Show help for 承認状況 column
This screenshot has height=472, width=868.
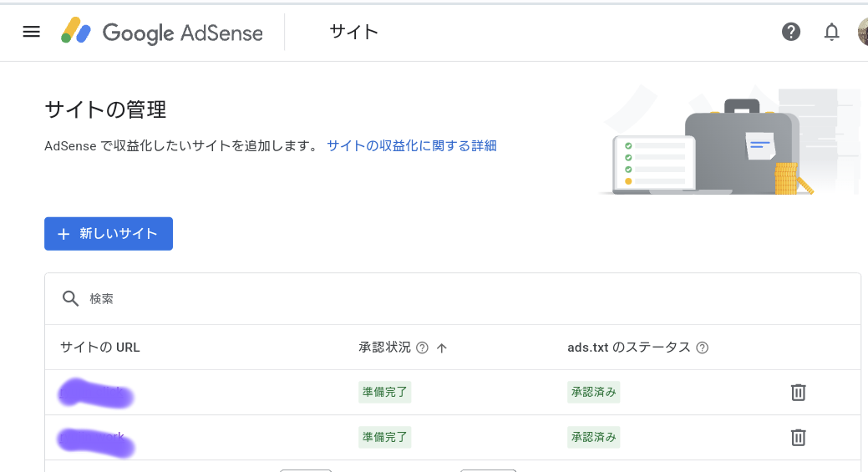click(422, 348)
